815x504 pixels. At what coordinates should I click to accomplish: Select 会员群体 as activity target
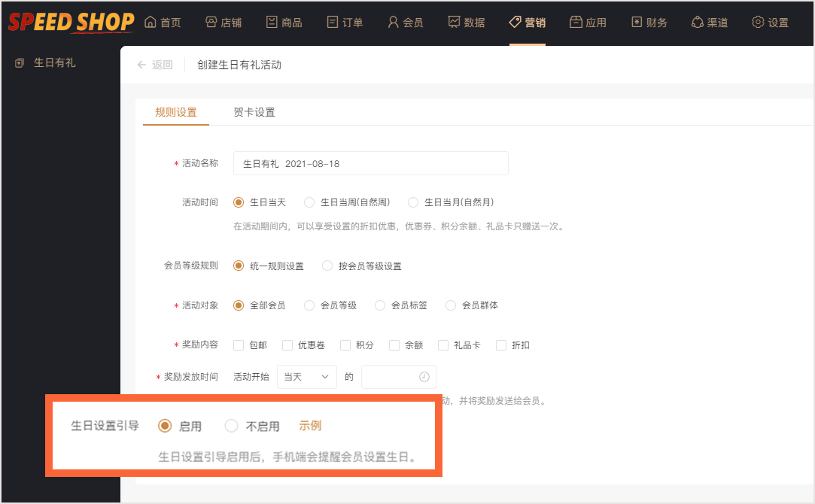click(451, 305)
